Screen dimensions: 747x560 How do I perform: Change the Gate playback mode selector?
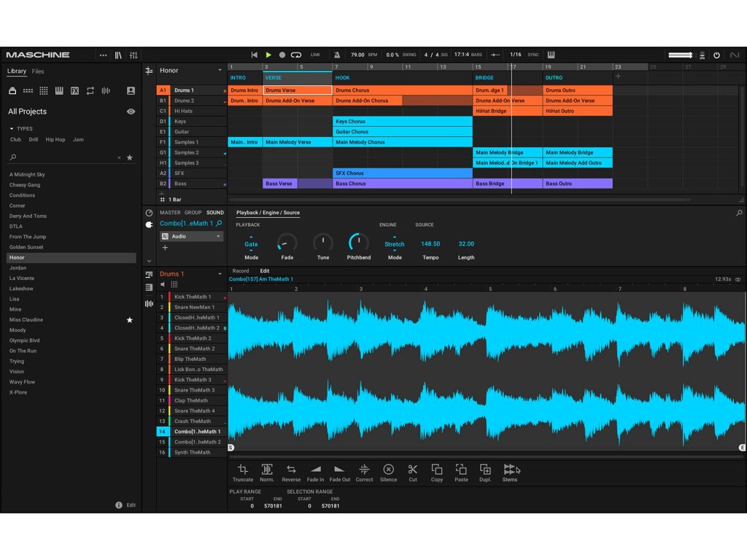click(251, 244)
